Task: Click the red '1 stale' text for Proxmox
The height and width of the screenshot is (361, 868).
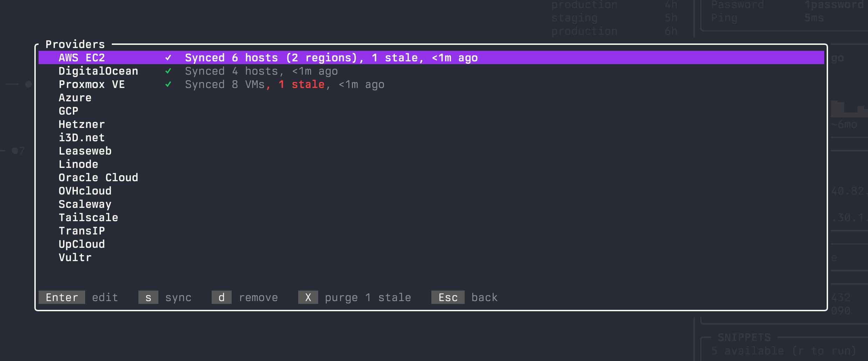Action: click(x=301, y=84)
